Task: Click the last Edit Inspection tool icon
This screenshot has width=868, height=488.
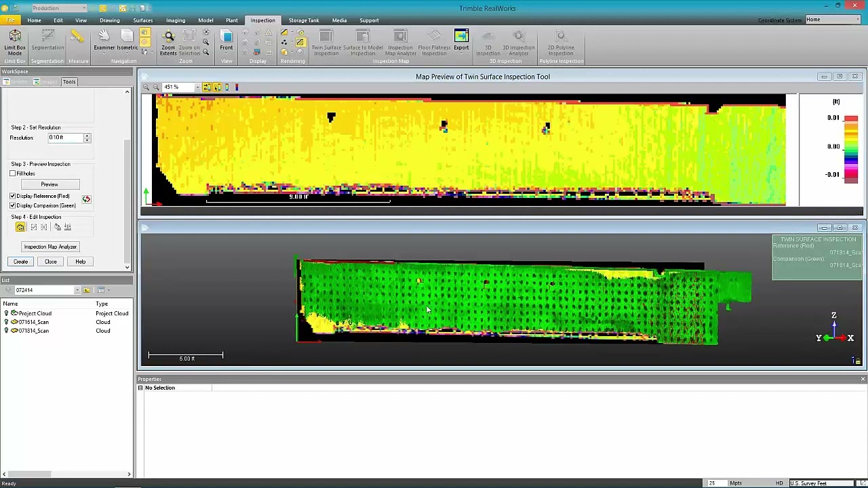Action: pos(67,228)
